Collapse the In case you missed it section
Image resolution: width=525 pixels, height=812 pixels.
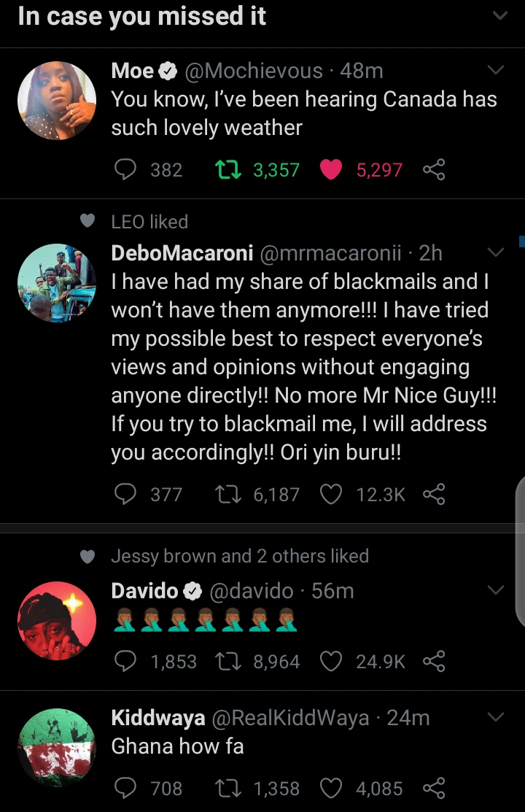pyautogui.click(x=499, y=16)
